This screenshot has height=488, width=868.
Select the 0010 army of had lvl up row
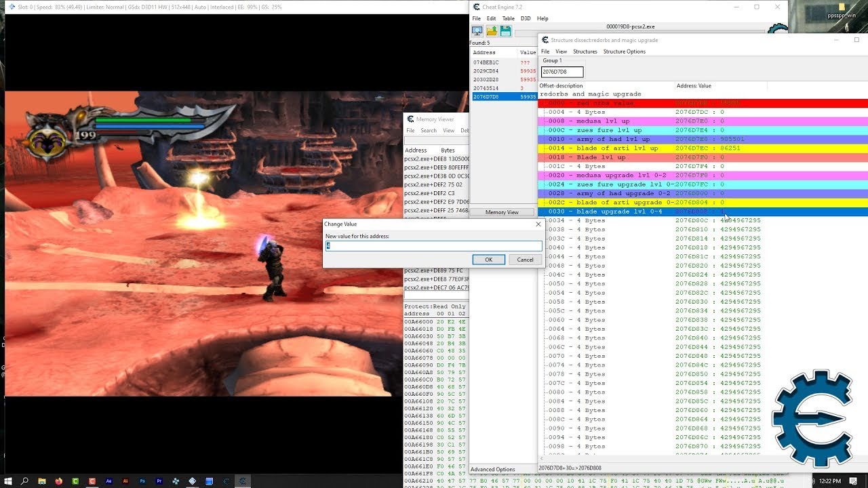[703, 139]
